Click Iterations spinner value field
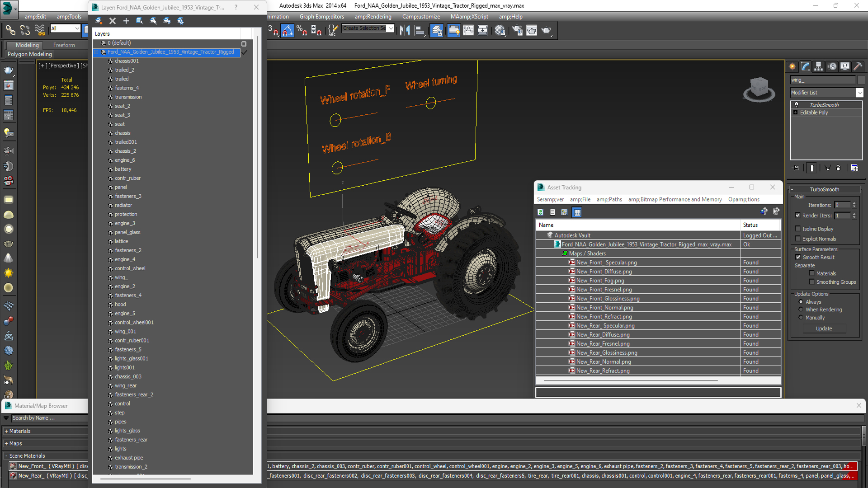This screenshot has width=868, height=488. point(843,205)
